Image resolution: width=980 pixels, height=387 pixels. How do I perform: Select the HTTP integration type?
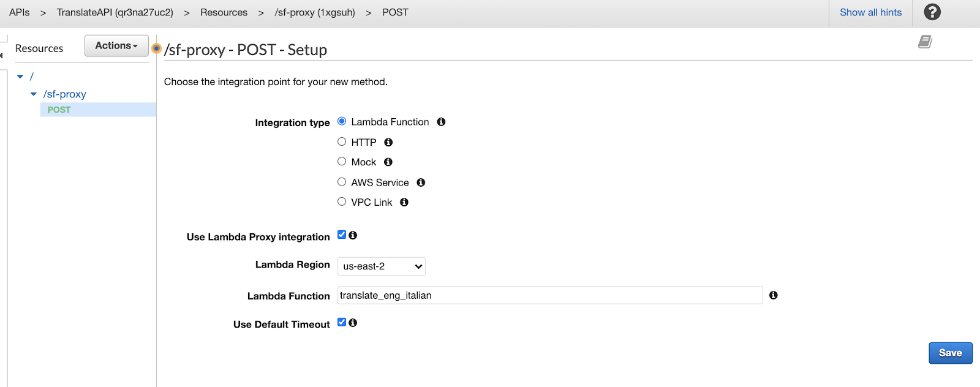(x=342, y=141)
